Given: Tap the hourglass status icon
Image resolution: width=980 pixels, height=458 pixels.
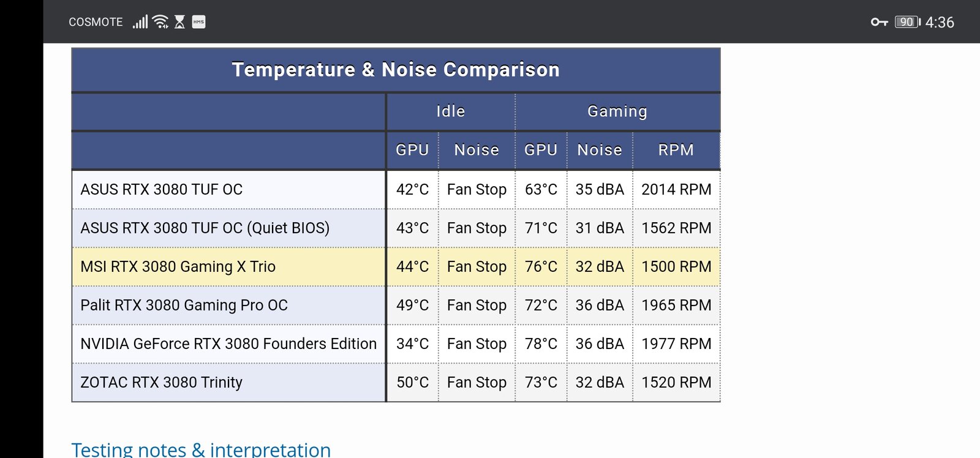Looking at the screenshot, I should [179, 22].
